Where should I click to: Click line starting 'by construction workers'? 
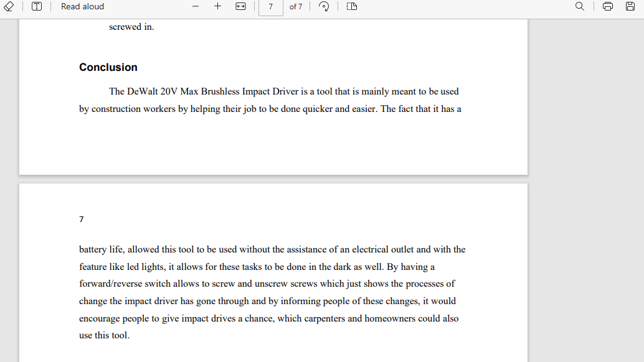point(270,109)
